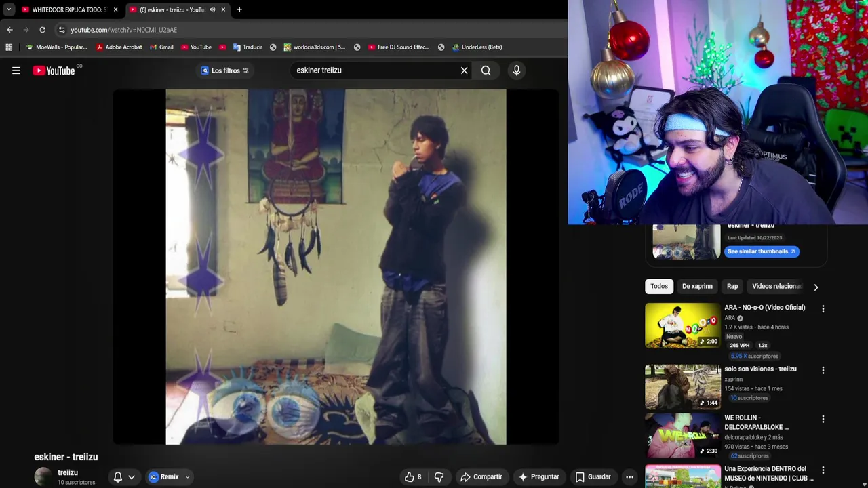Screen dimensions: 868x488
Task: Click the YouTube logo
Action: point(54,70)
